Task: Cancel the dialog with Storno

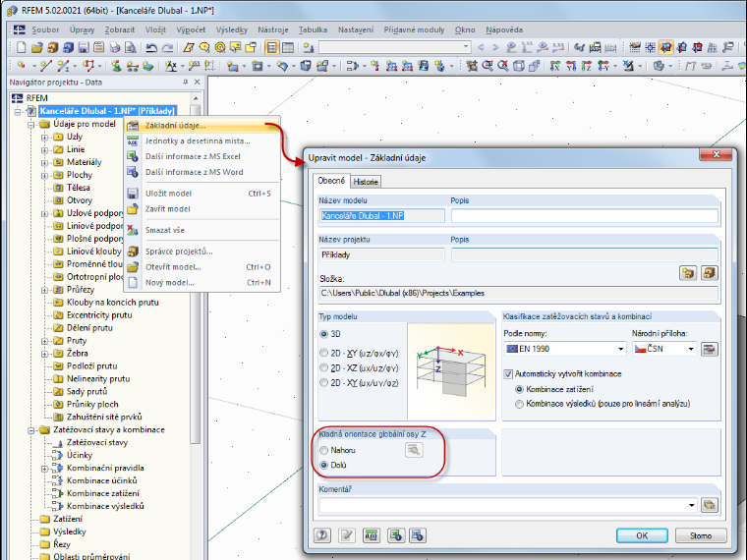Action: pyautogui.click(x=701, y=535)
